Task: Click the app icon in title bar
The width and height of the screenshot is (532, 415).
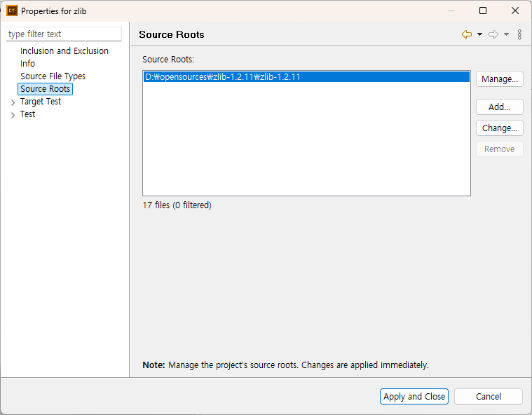Action: (12, 11)
